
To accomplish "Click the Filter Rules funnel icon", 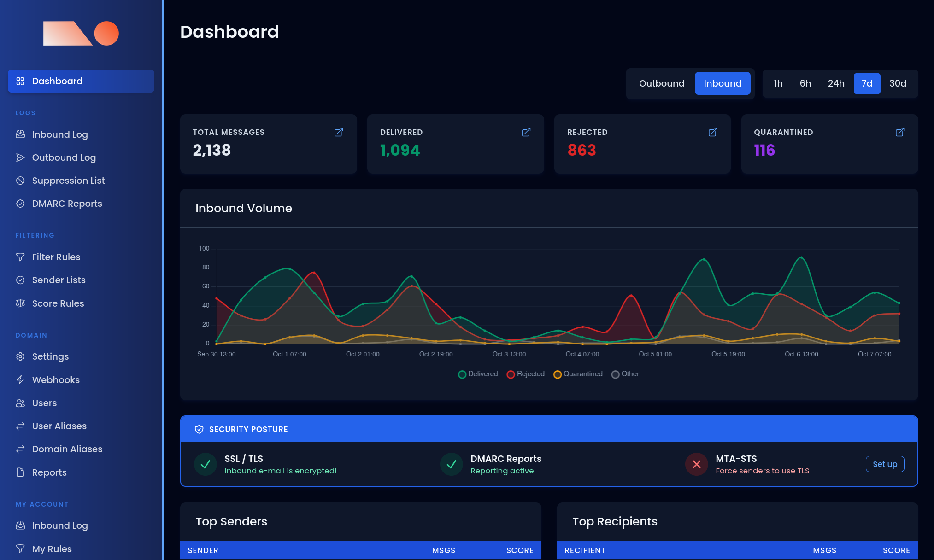I will tap(20, 257).
